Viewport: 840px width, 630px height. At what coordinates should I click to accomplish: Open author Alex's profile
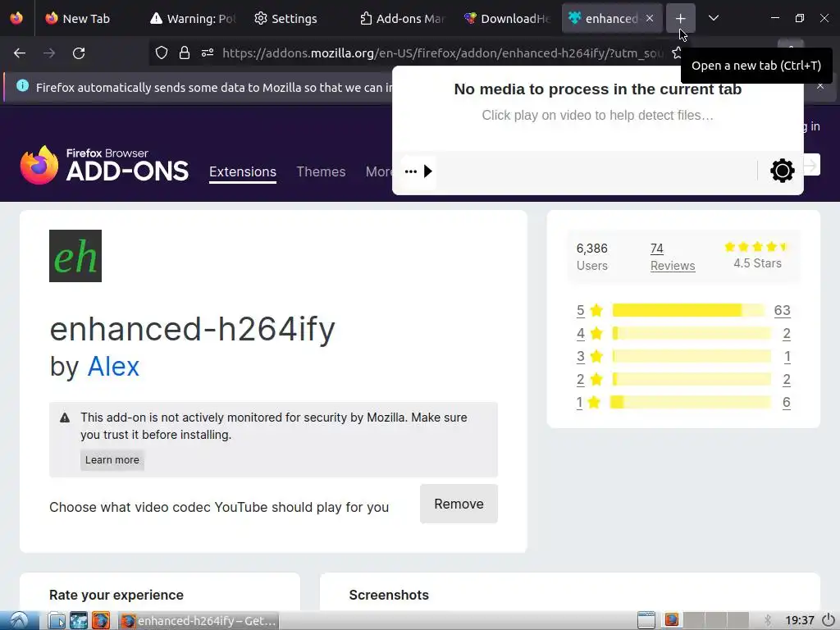(x=113, y=367)
